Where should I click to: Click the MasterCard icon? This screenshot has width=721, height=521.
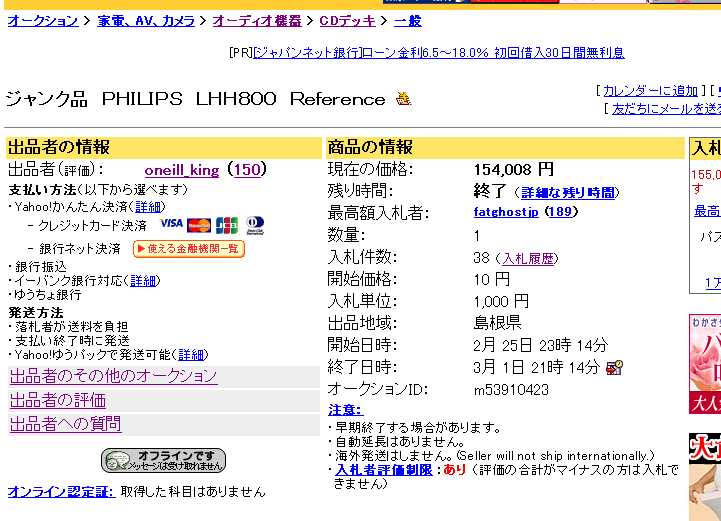(199, 225)
